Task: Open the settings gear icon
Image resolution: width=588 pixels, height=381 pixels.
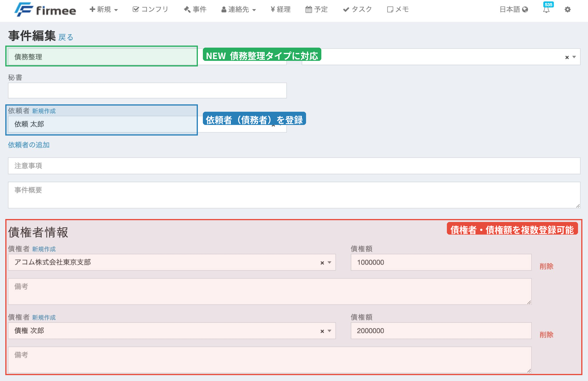Action: (567, 9)
